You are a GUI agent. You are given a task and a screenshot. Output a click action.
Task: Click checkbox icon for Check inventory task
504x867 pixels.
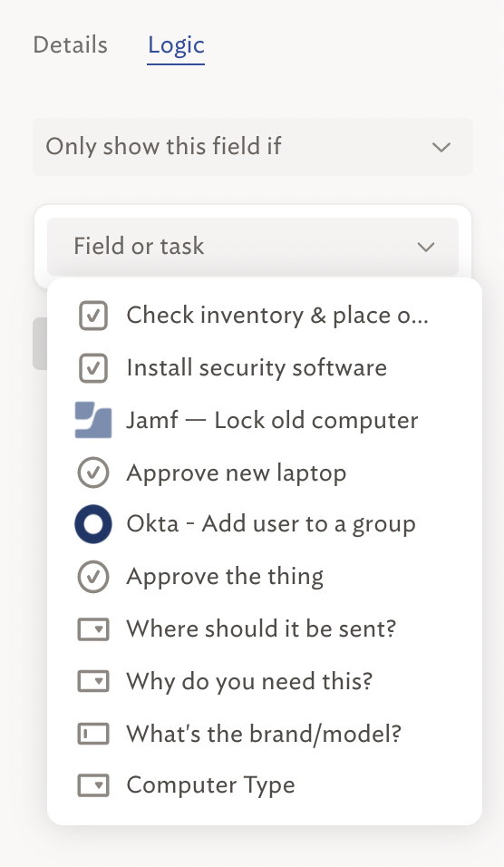click(x=92, y=316)
